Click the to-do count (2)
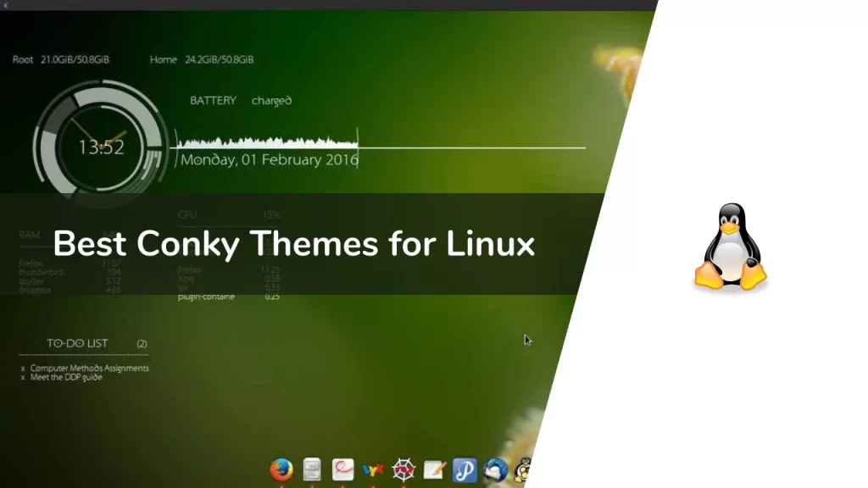868x488 pixels. click(142, 344)
